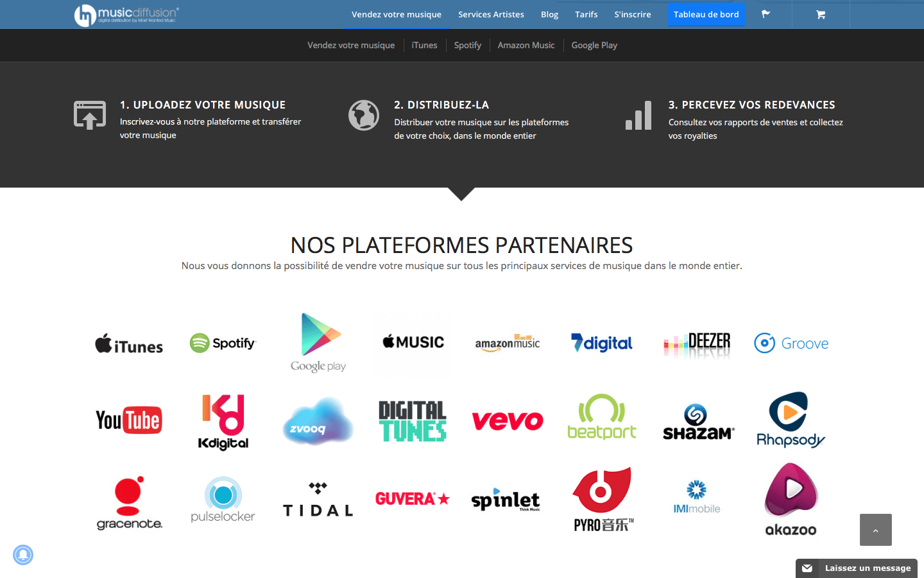Click the Apple Music logo
Image resolution: width=924 pixels, height=578 pixels.
point(413,342)
